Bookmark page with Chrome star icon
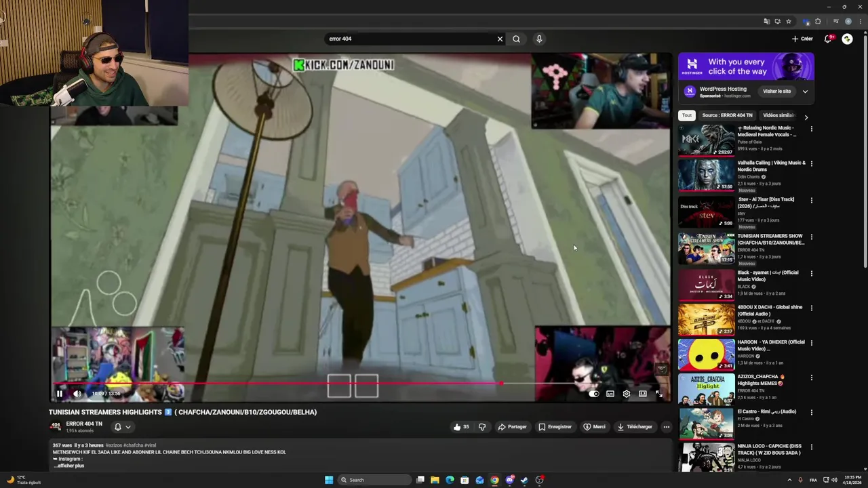Viewport: 868px width, 488px height. click(788, 22)
